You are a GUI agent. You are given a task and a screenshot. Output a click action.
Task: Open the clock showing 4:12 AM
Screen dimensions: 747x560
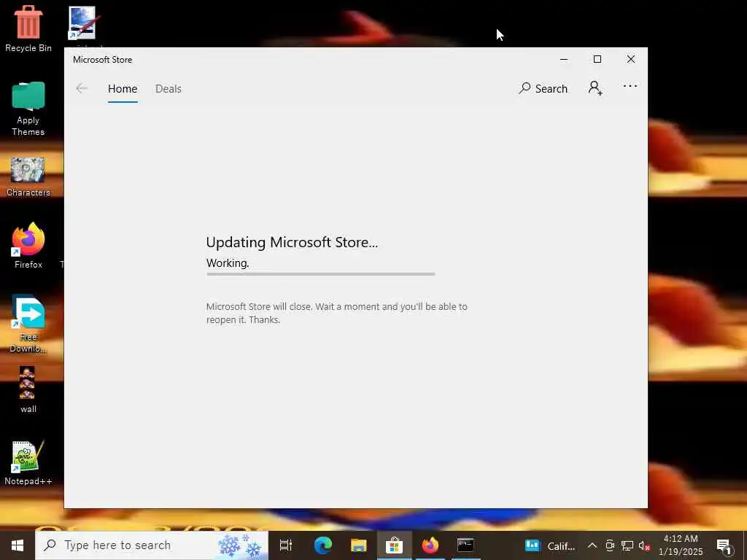[x=681, y=545]
